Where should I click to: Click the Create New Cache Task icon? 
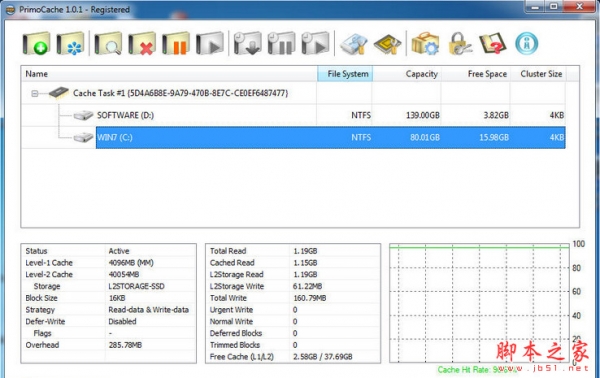click(36, 43)
